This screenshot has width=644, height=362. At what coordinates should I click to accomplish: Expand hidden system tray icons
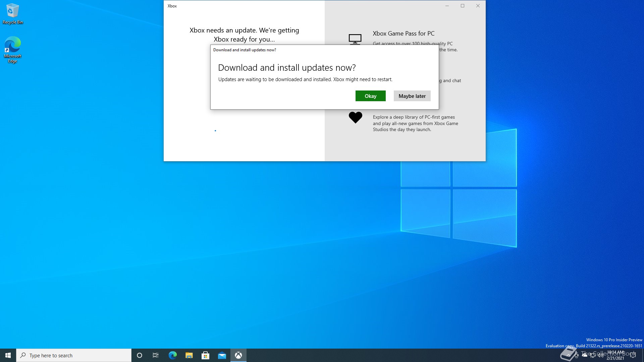point(569,355)
